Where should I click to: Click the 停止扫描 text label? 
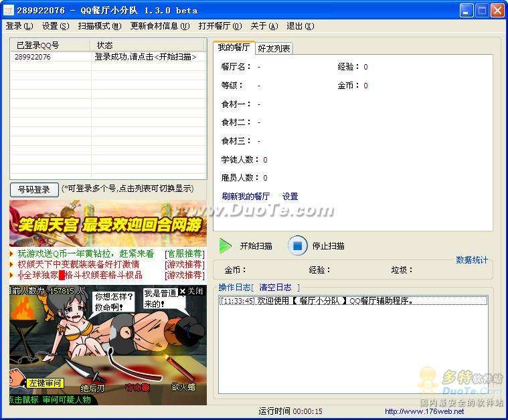tap(328, 246)
